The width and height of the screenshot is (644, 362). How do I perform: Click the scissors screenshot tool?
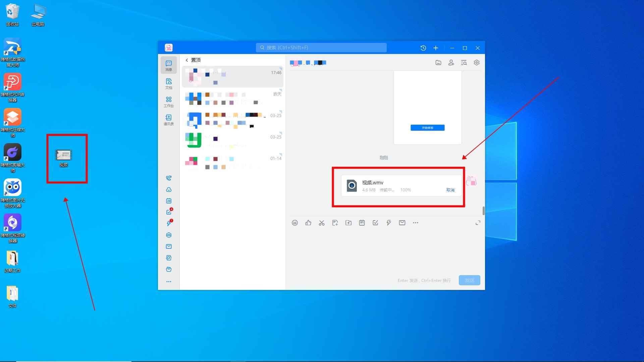click(322, 223)
